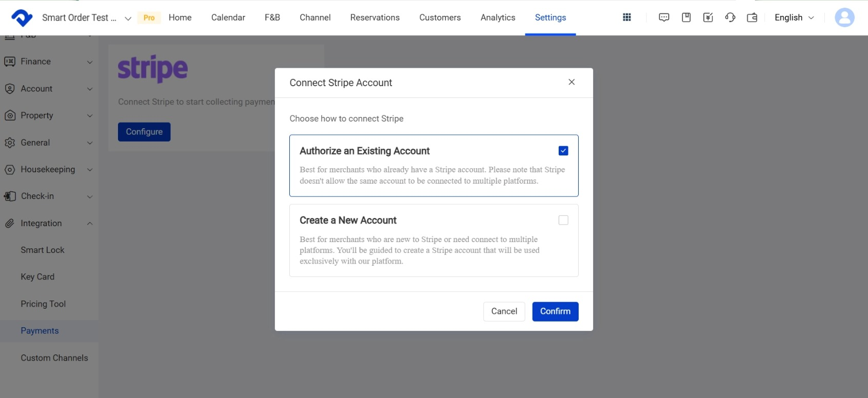This screenshot has width=868, height=398.
Task: Click the Account sidebar icon
Action: (x=10, y=89)
